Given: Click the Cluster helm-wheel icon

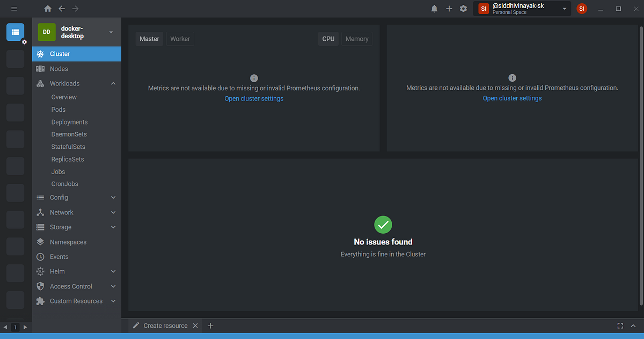Looking at the screenshot, I should [40, 54].
